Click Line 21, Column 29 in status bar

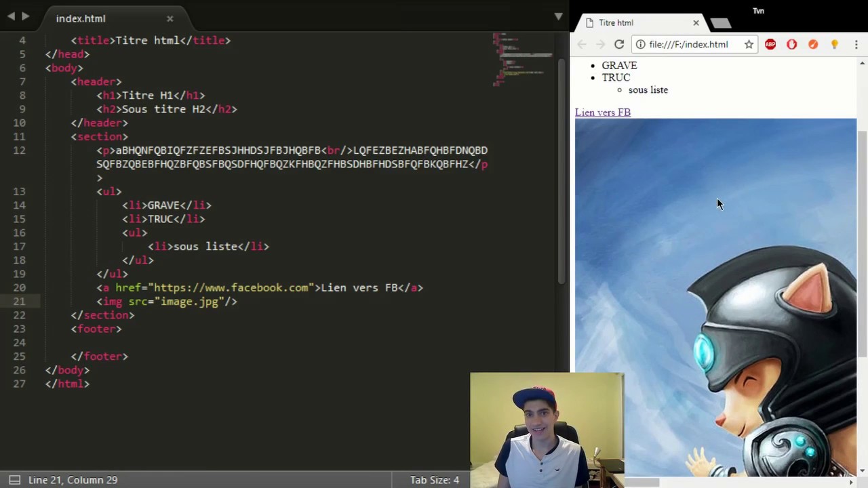[x=73, y=480]
